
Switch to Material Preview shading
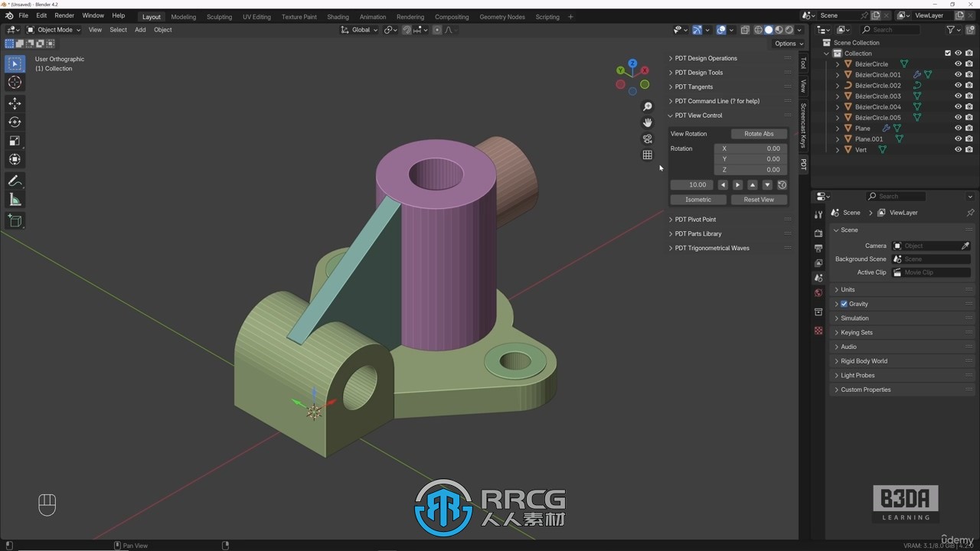[x=779, y=30]
